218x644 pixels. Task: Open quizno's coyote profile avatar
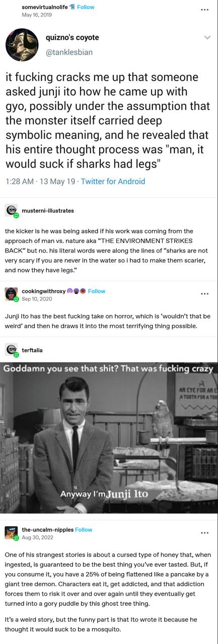coord(22,44)
